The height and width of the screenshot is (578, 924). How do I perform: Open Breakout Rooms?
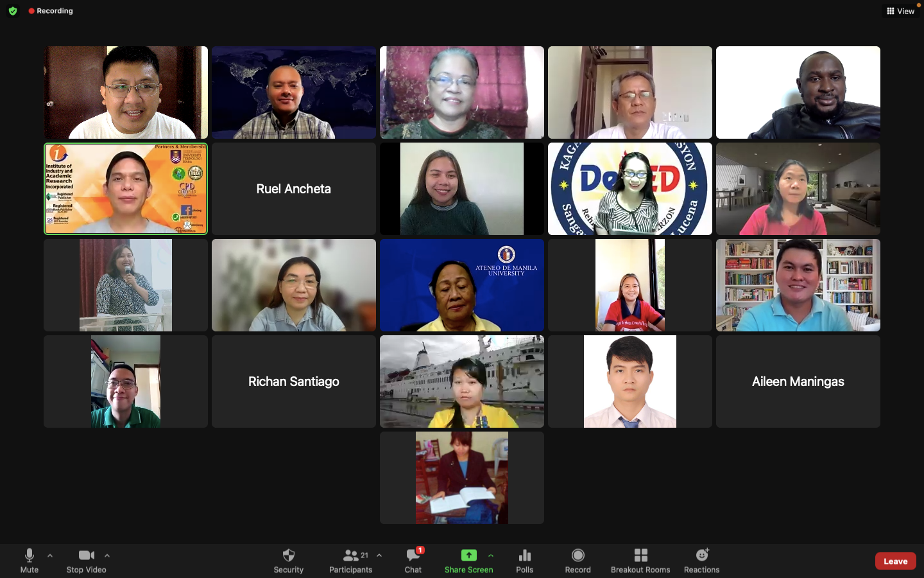click(640, 560)
